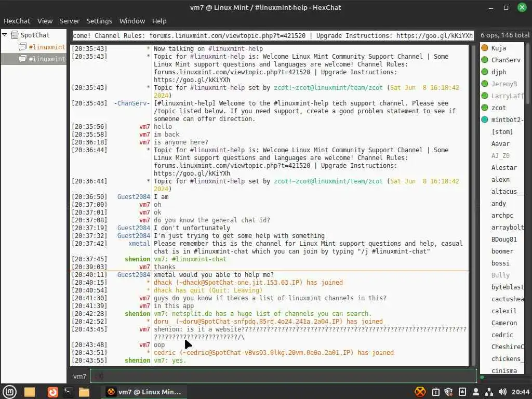Click the xmetal nickname in the chat log

coord(139,243)
